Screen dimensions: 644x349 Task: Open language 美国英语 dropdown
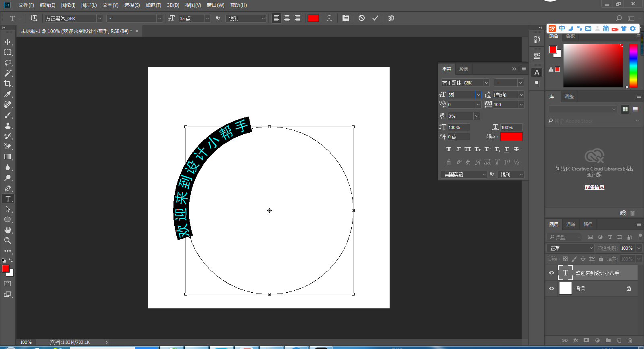pyautogui.click(x=464, y=174)
